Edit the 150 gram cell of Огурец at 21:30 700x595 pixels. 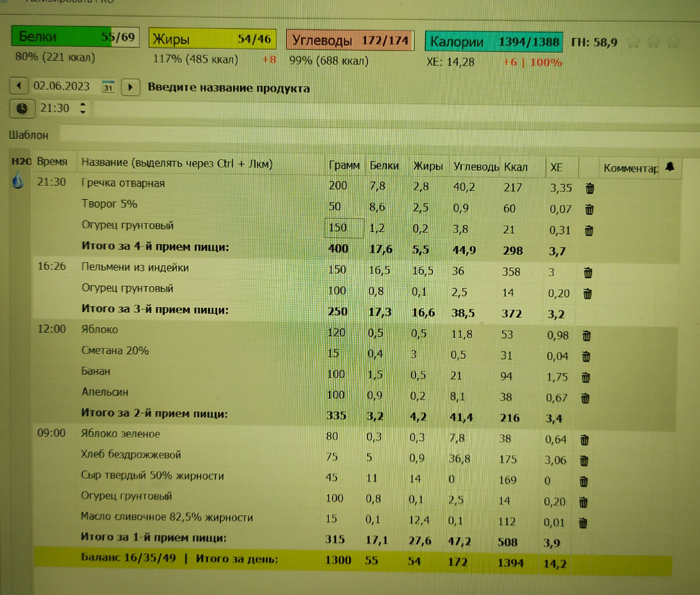coord(344,228)
